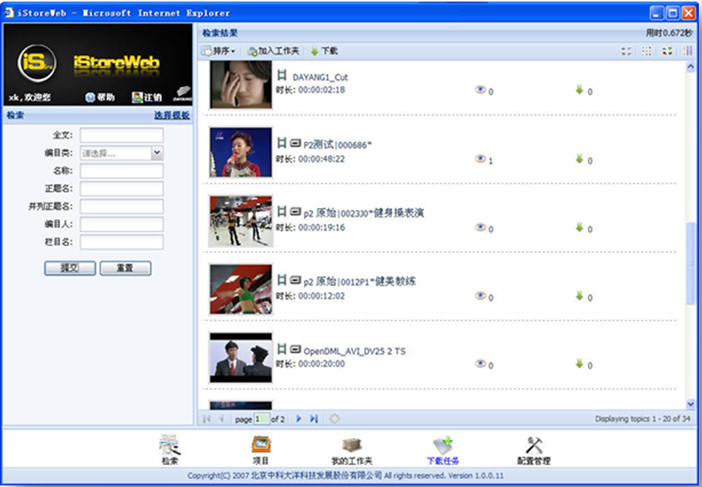Click the duration text 00:00:48:22
This screenshot has height=487, width=702.
click(x=321, y=159)
